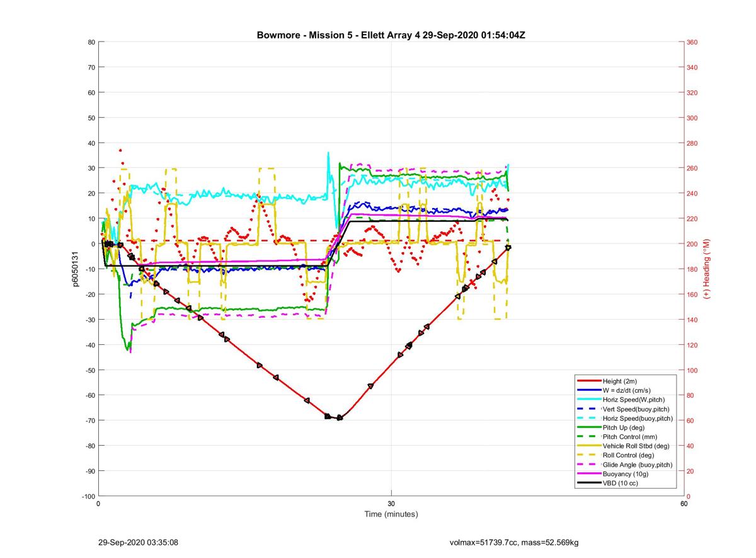Select legend entry 'Vert Speed(buoy,pitch)'
Image resolution: width=756 pixels, height=558 pixels.
(636, 409)
